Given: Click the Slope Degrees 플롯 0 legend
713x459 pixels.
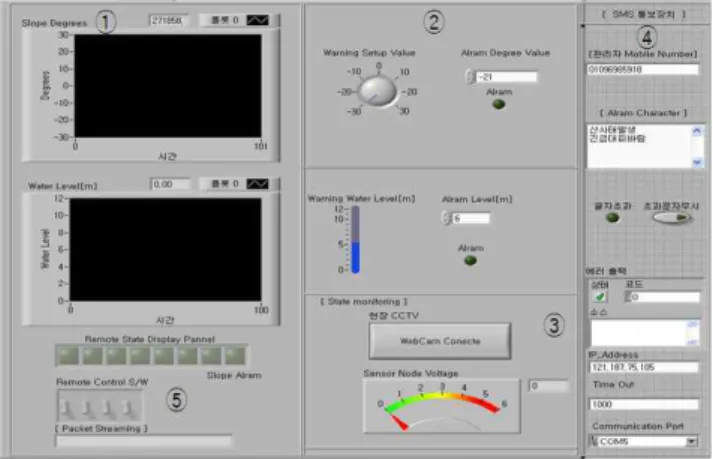Looking at the screenshot, I should point(225,20).
